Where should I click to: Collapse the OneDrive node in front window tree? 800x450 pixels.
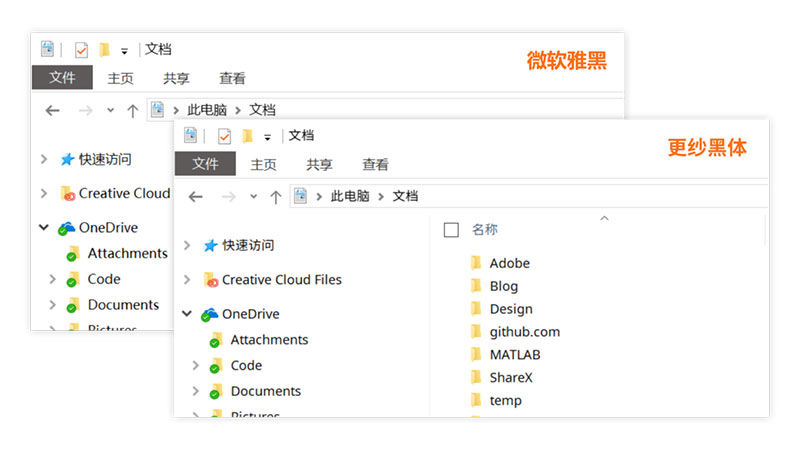click(187, 314)
